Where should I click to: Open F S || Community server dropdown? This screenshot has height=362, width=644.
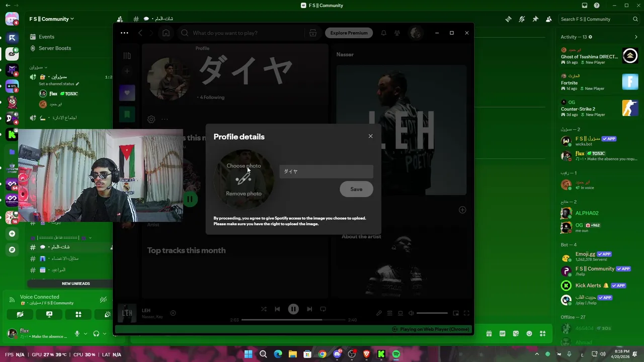pyautogui.click(x=51, y=19)
